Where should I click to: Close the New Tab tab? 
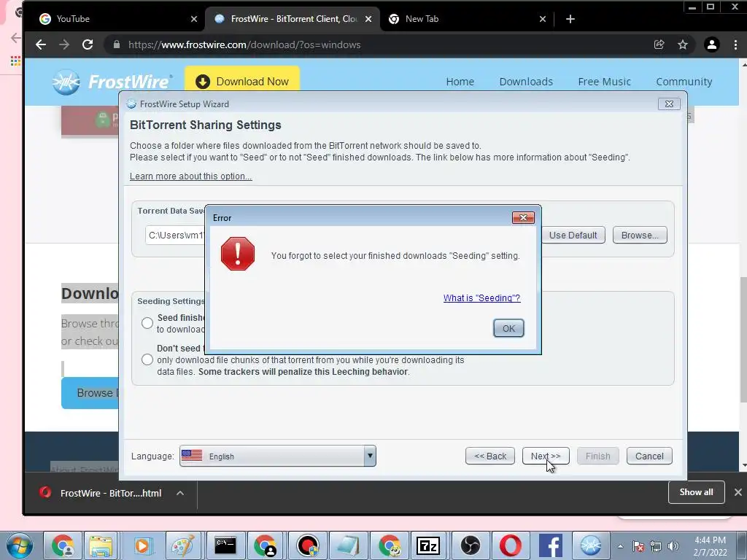pos(543,19)
